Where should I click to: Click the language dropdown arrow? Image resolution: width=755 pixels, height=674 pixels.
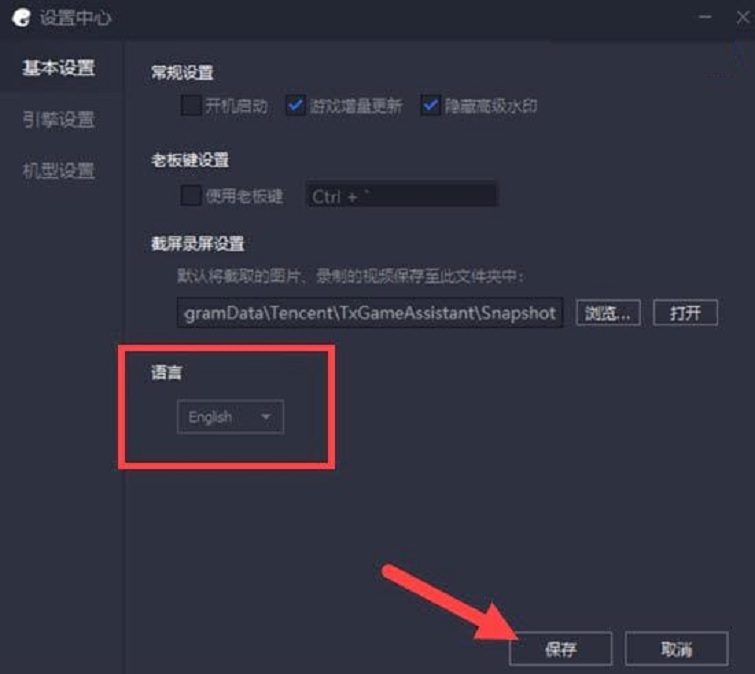click(265, 416)
